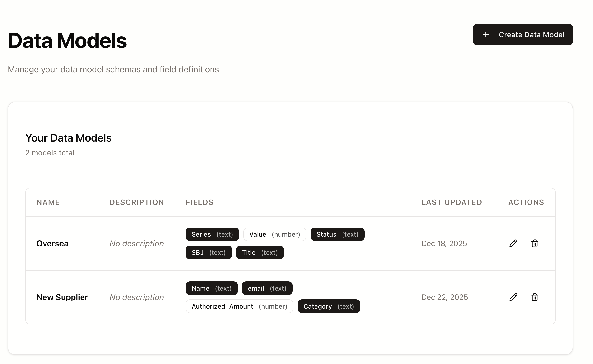
Task: Click the SBJ text field tag
Action: coord(209,253)
